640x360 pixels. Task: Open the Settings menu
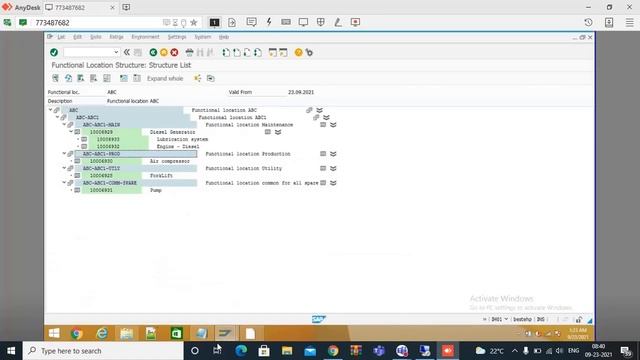click(177, 37)
